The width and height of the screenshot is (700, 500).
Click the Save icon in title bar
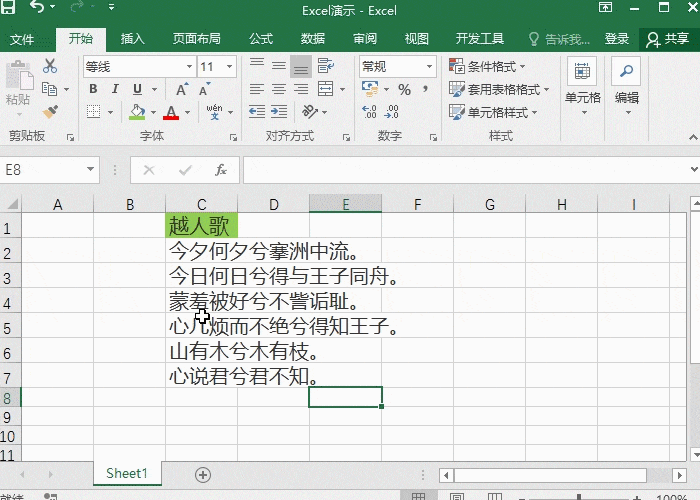[8, 6]
